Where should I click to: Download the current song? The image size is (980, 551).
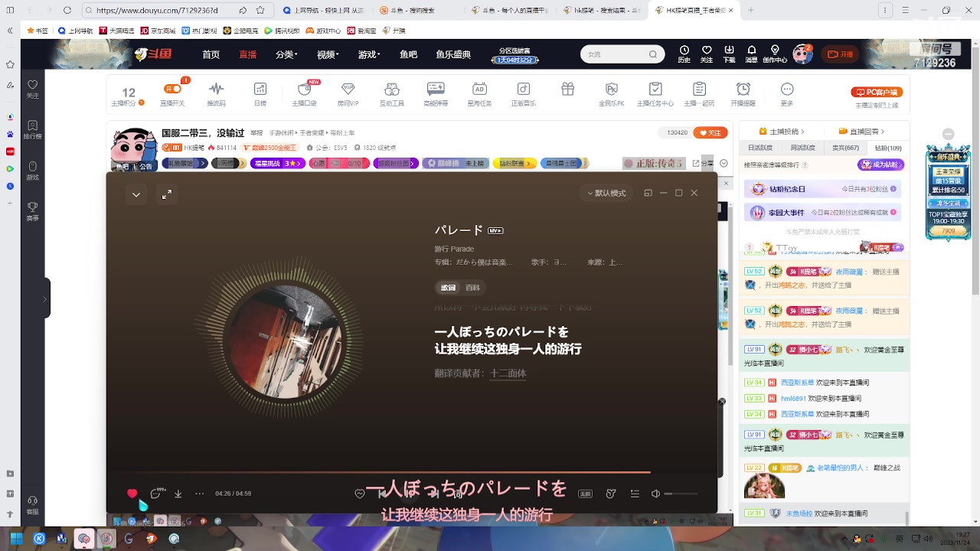click(x=178, y=494)
